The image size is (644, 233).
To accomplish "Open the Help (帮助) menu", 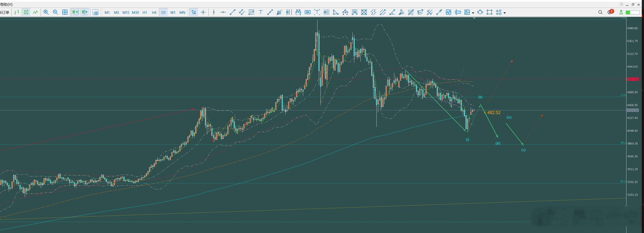I will (7, 5).
